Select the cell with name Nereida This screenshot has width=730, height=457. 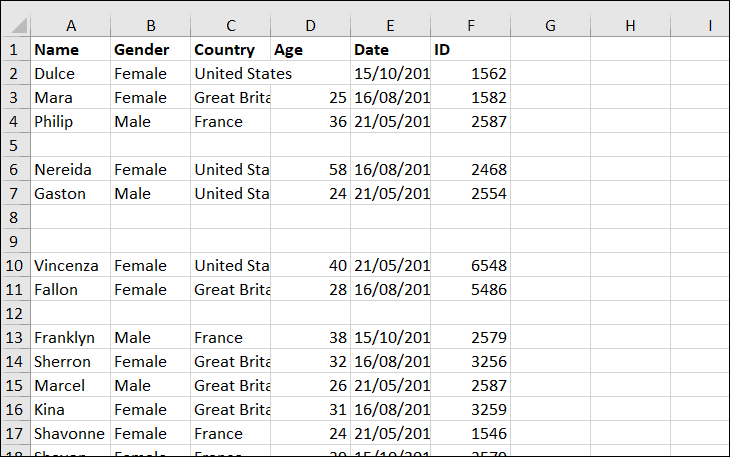click(x=70, y=169)
